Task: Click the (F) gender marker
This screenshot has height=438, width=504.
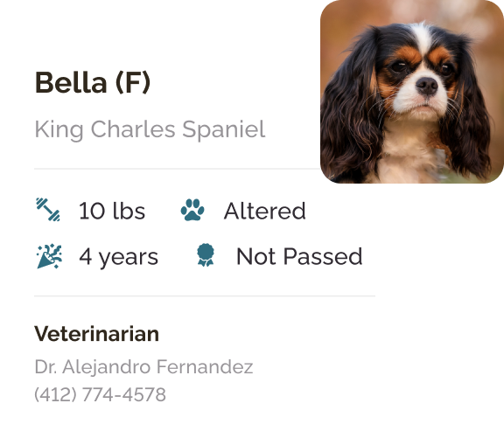Action: [x=133, y=83]
